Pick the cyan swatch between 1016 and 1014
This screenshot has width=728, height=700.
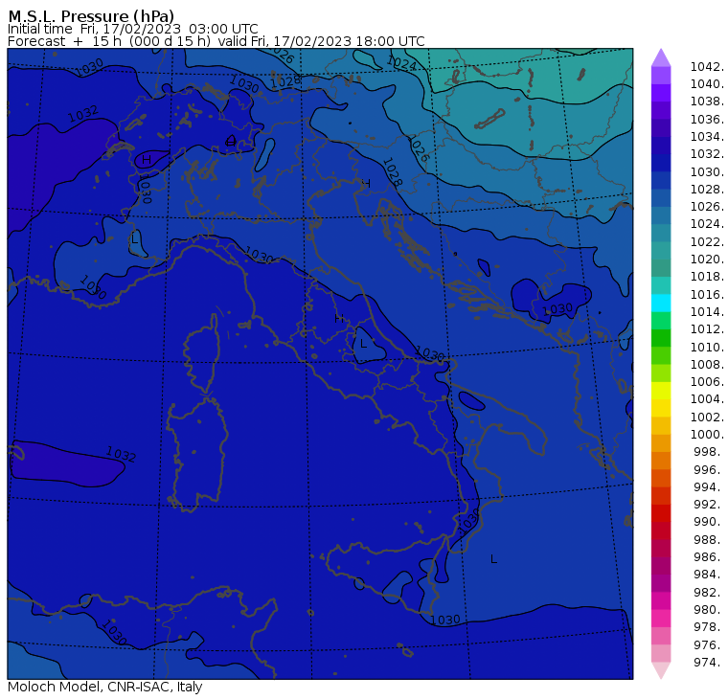(661, 303)
